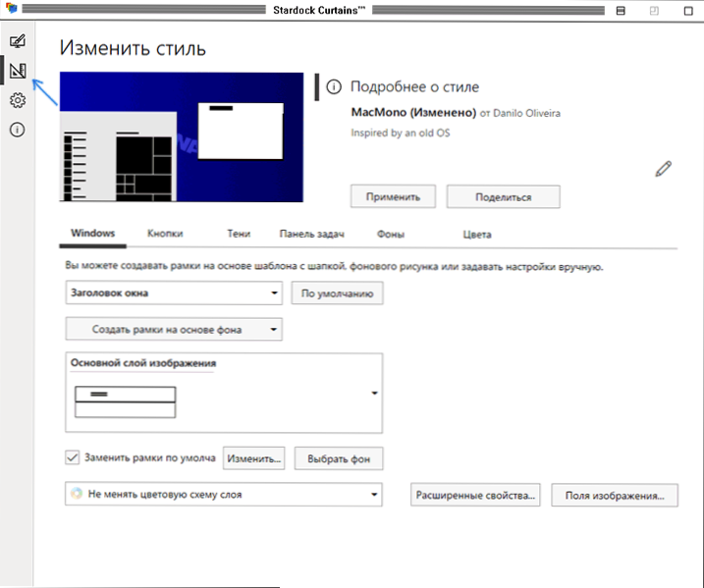Image resolution: width=704 pixels, height=588 pixels.
Task: Open the Styles page in the sidebar
Action: [x=18, y=41]
